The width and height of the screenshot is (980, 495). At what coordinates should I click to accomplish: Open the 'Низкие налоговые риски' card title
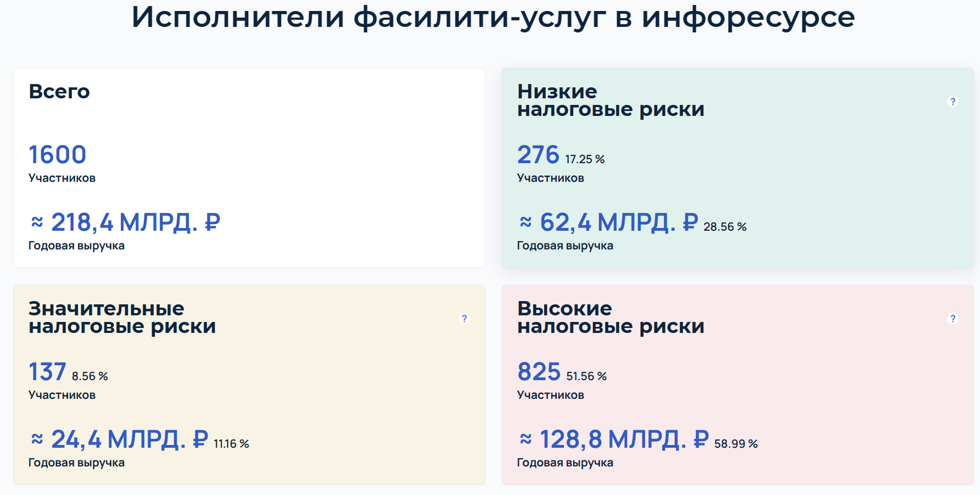pyautogui.click(x=611, y=100)
